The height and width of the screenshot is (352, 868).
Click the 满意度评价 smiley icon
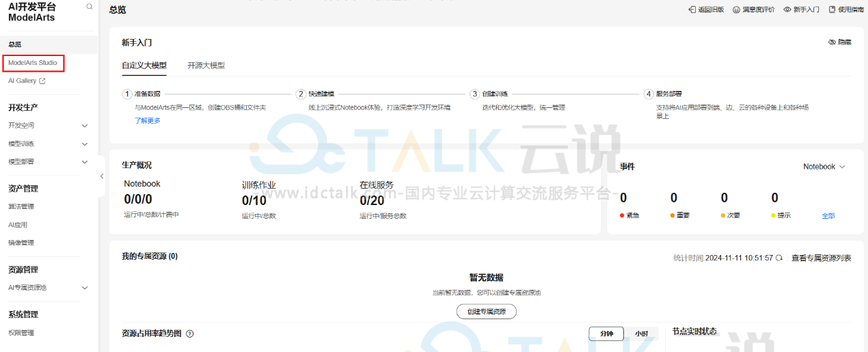tap(737, 10)
